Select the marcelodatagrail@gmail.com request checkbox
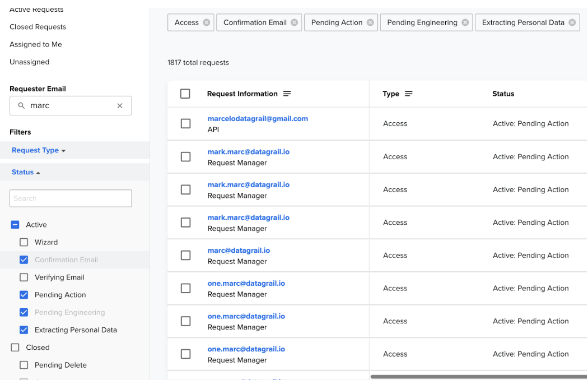Screen dimensions: 588x380 185,123
